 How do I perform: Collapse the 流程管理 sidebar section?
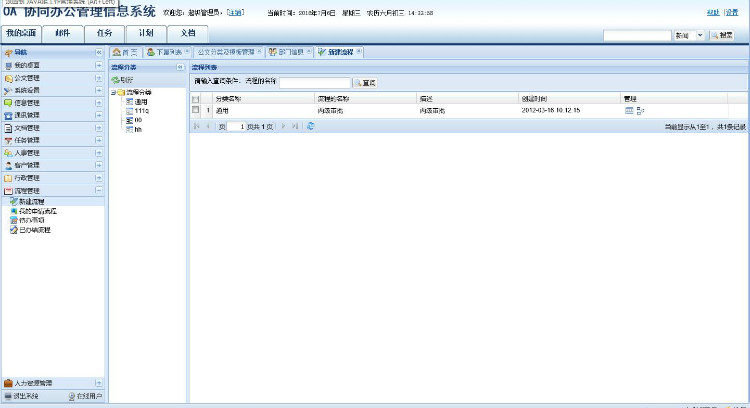(99, 190)
